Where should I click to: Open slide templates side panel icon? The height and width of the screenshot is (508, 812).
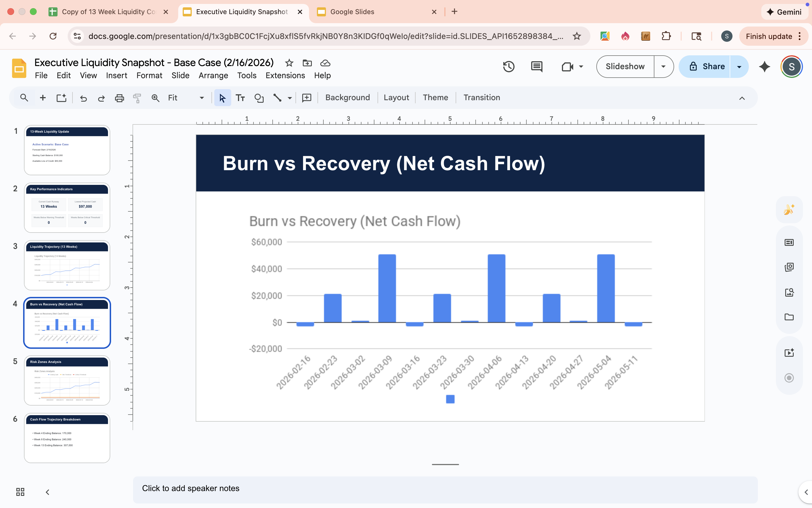(789, 243)
